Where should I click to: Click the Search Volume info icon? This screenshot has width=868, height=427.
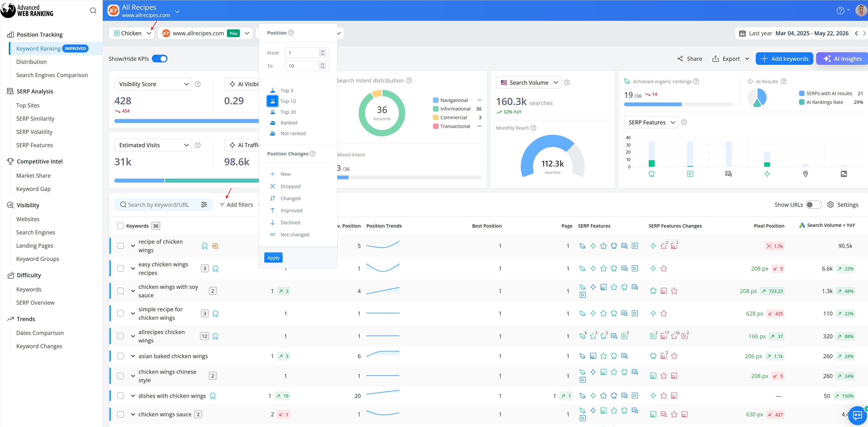(567, 82)
